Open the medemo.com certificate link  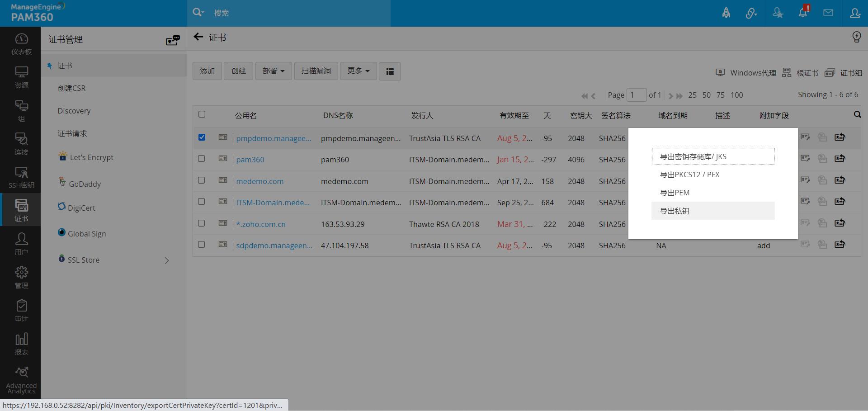259,181
